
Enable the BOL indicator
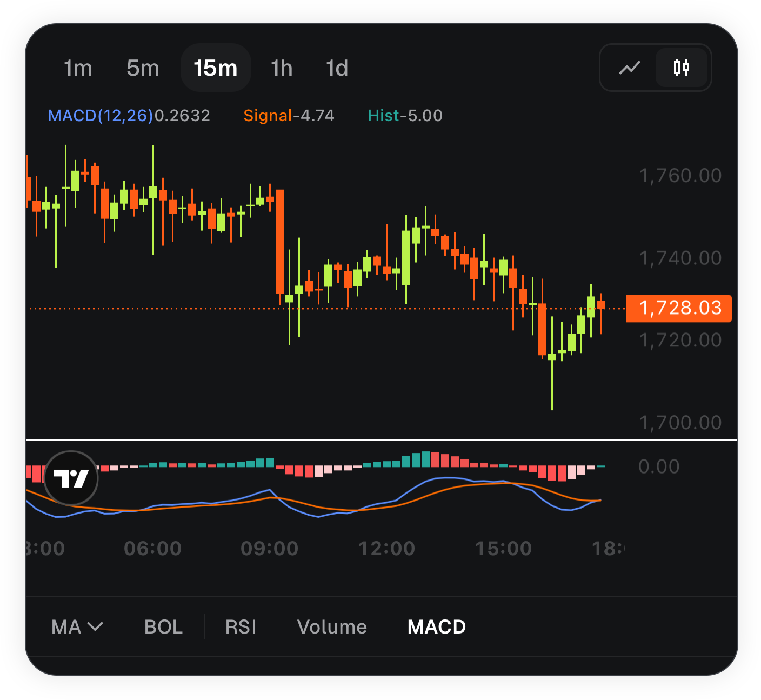[163, 626]
